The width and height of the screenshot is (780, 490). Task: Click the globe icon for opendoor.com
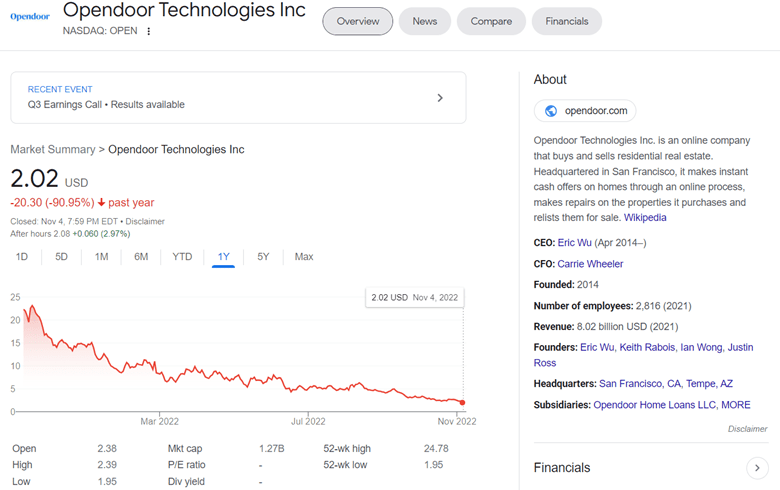[550, 111]
